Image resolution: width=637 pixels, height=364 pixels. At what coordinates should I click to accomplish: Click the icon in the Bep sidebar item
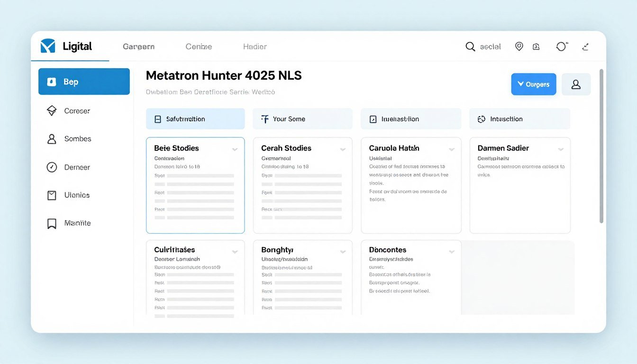point(52,82)
